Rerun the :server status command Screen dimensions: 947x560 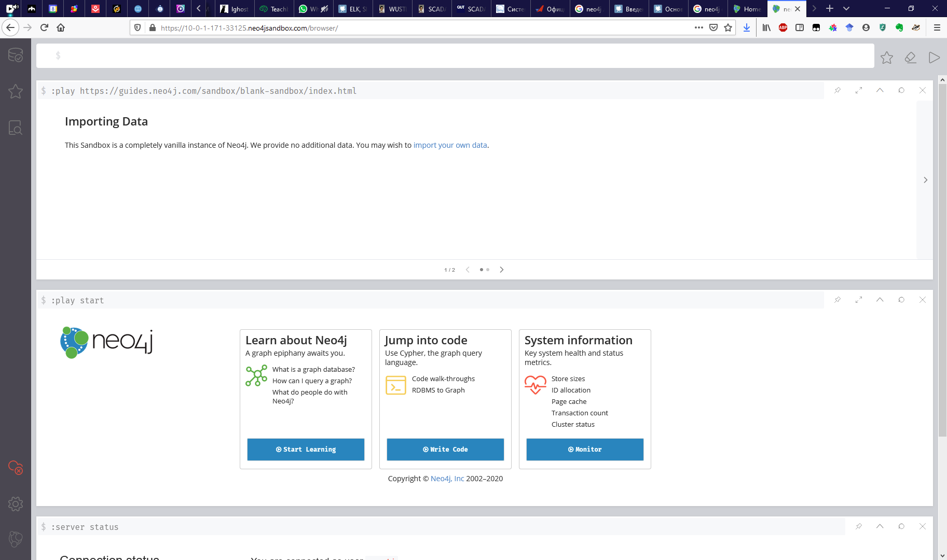coord(901,526)
